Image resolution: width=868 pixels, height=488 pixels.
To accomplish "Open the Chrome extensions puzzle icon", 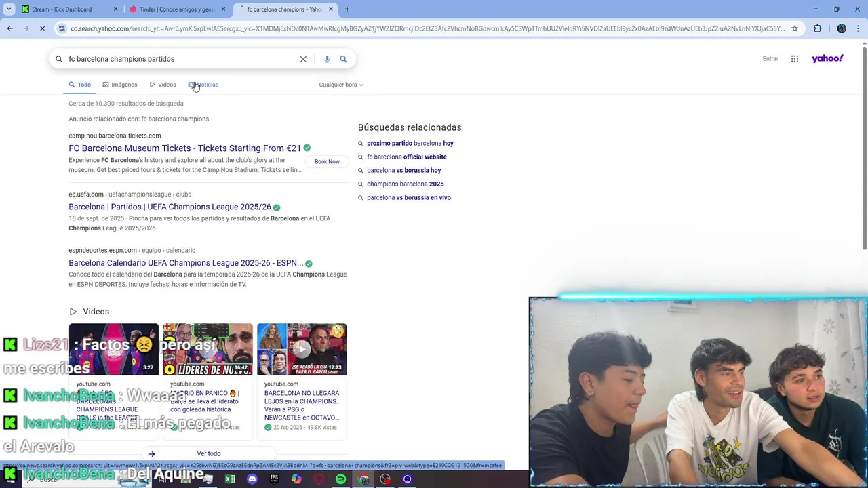I will [x=817, y=28].
